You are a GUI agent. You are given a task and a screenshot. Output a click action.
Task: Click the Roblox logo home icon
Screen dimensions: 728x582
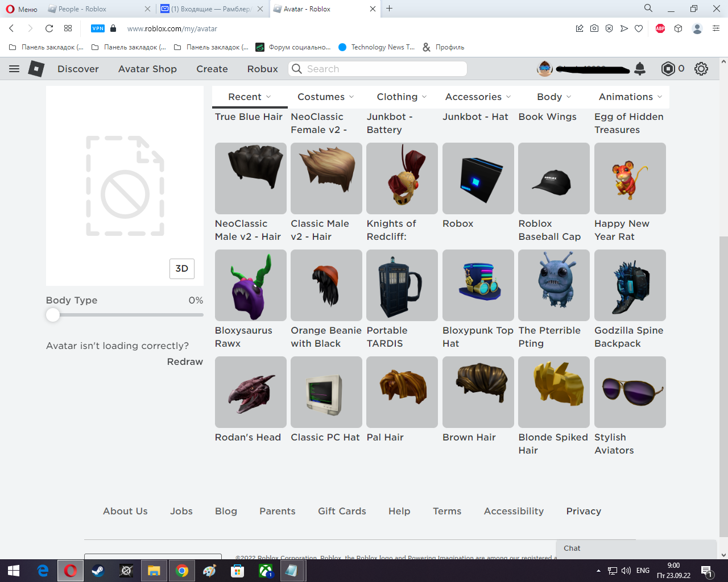(36, 69)
